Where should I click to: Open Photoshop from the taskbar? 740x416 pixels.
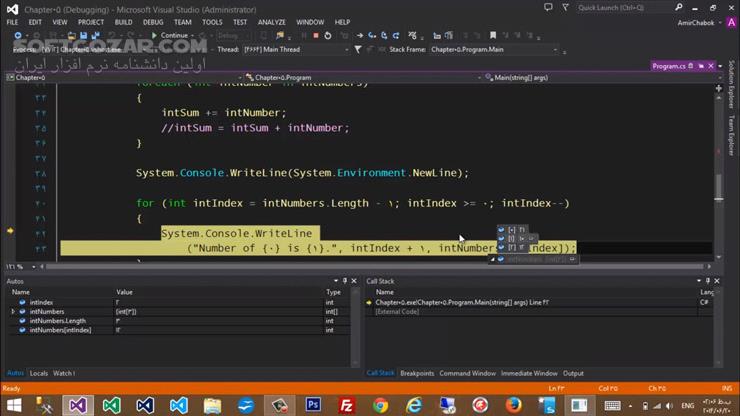[313, 405]
